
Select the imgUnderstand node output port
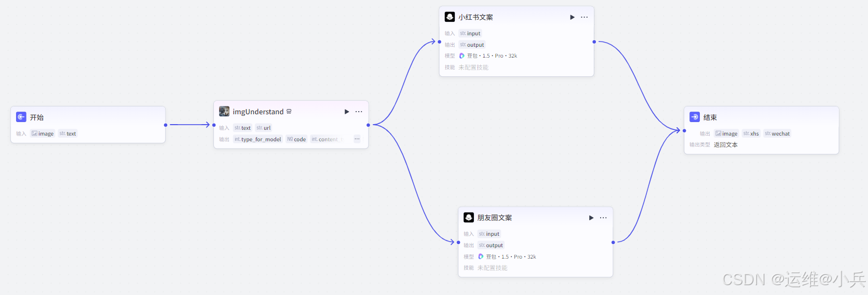coord(368,125)
